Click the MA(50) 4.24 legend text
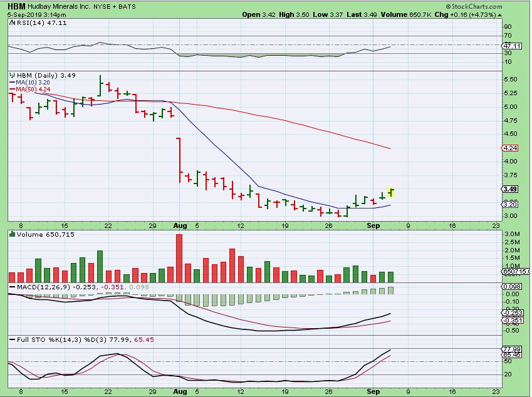The image size is (532, 397). (x=33, y=89)
